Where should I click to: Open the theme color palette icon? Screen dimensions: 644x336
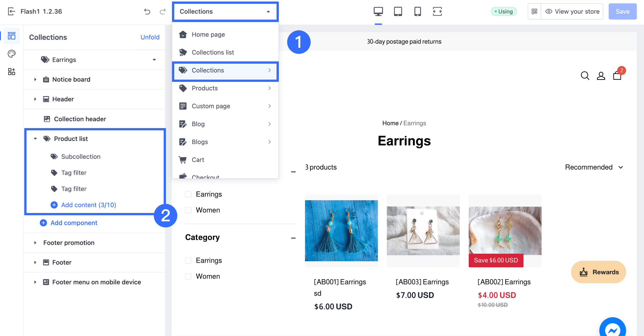pyautogui.click(x=11, y=54)
